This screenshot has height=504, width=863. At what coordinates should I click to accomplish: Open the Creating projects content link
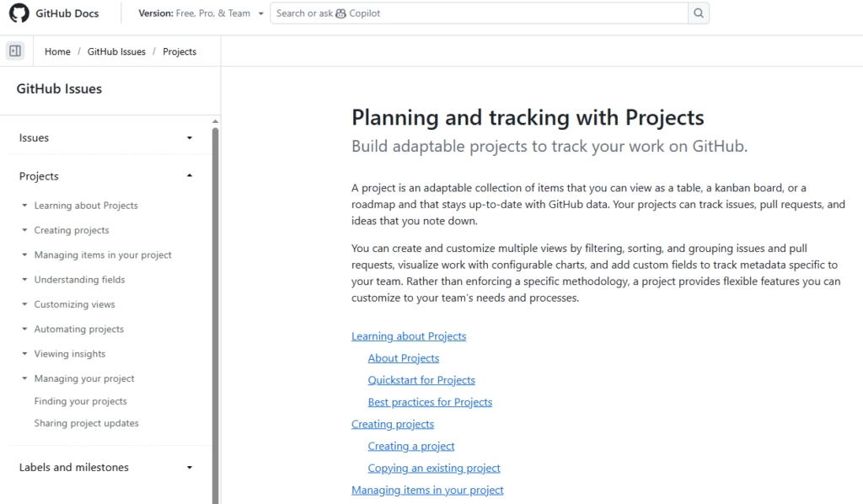[x=393, y=424]
